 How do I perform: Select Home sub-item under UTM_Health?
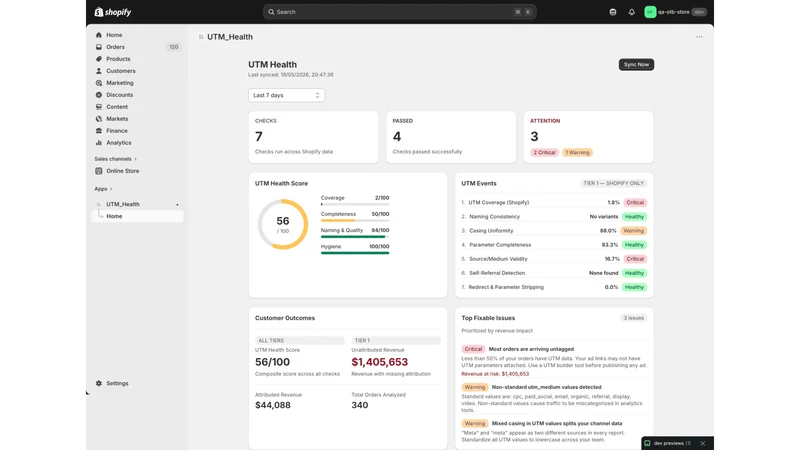coord(137,216)
